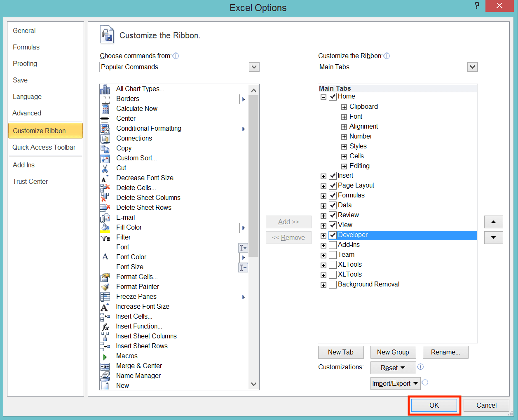This screenshot has height=420, width=518.
Task: Uncheck the Home tab checkbox
Action: click(333, 97)
